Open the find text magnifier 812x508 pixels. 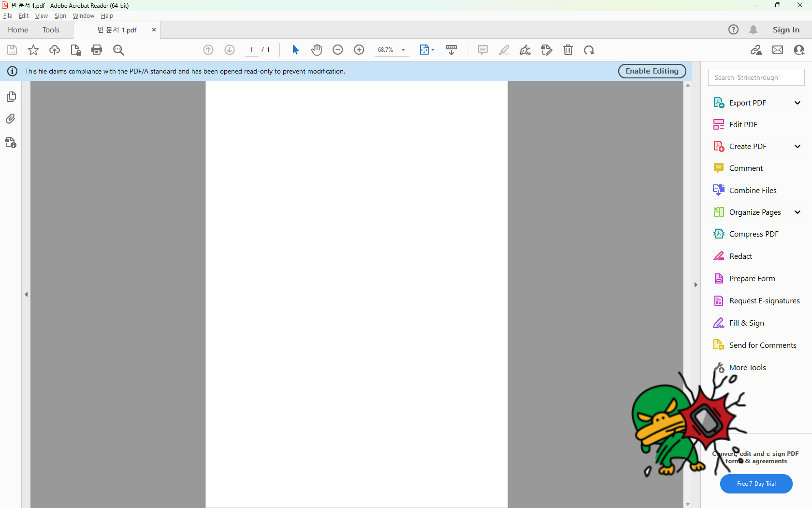[x=118, y=50]
